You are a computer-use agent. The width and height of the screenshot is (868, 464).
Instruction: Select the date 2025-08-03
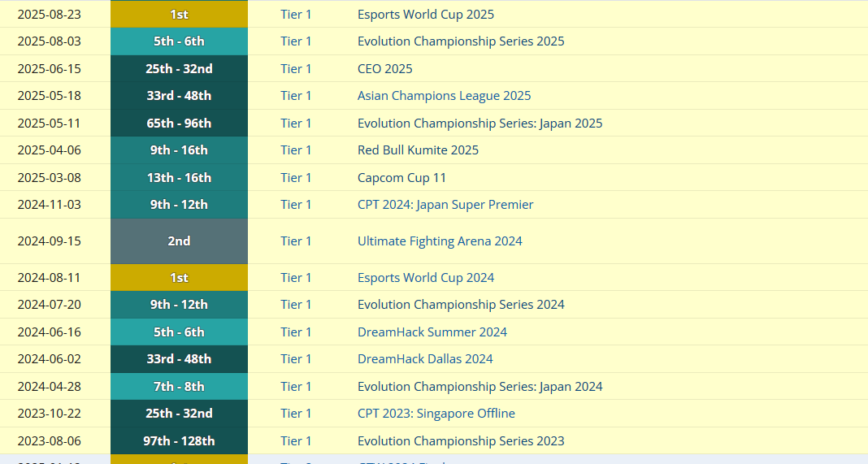[x=50, y=41]
